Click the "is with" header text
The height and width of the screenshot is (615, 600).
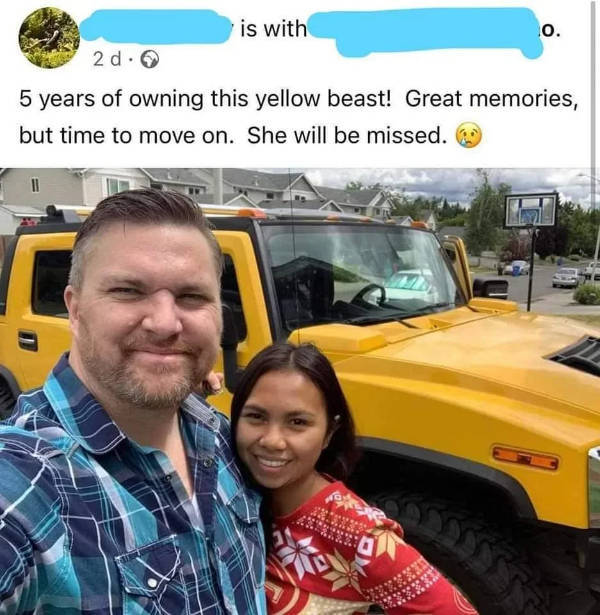pyautogui.click(x=273, y=29)
